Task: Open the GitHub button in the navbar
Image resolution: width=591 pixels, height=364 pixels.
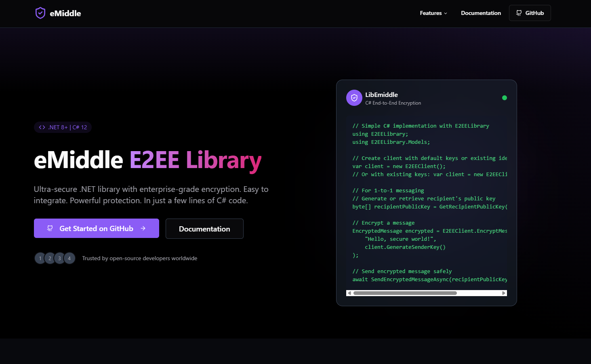Action: coord(530,13)
